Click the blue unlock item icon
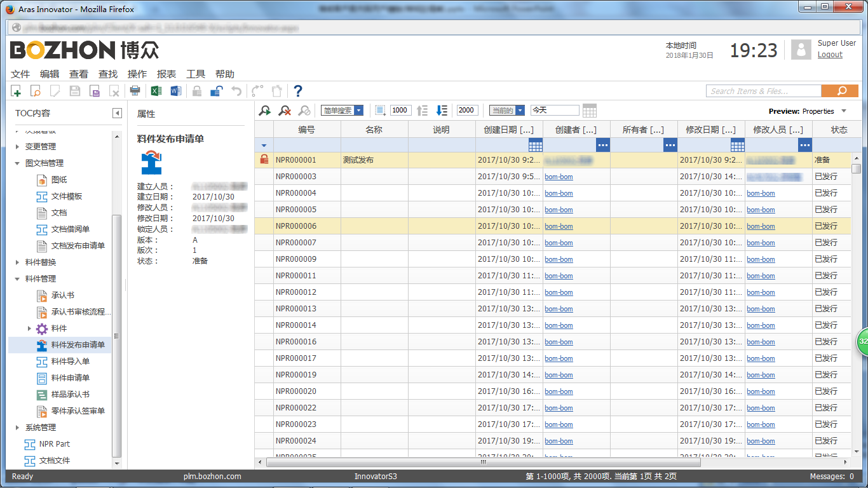The height and width of the screenshot is (488, 868). pos(216,91)
